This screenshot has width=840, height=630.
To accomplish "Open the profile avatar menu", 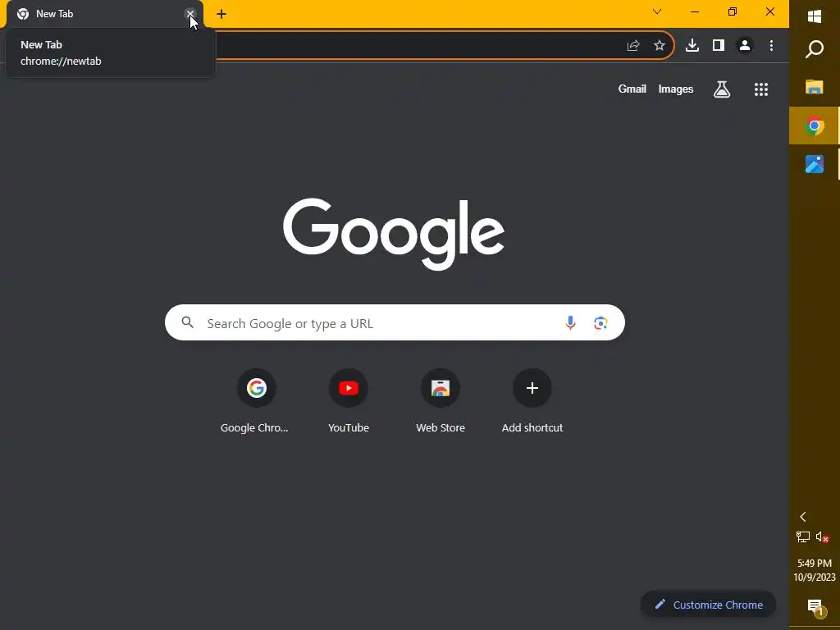I will [745, 46].
